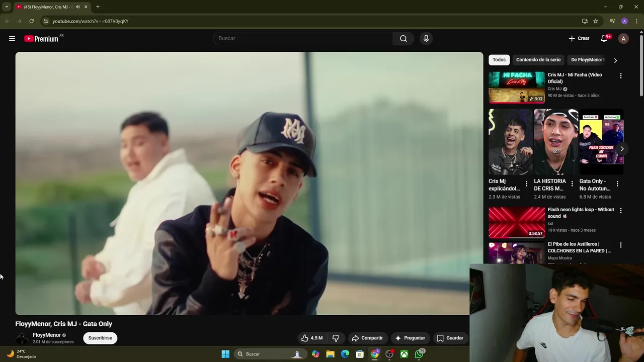The height and width of the screenshot is (362, 644).
Task: Open the YouTube account avatar menu
Action: point(623,39)
